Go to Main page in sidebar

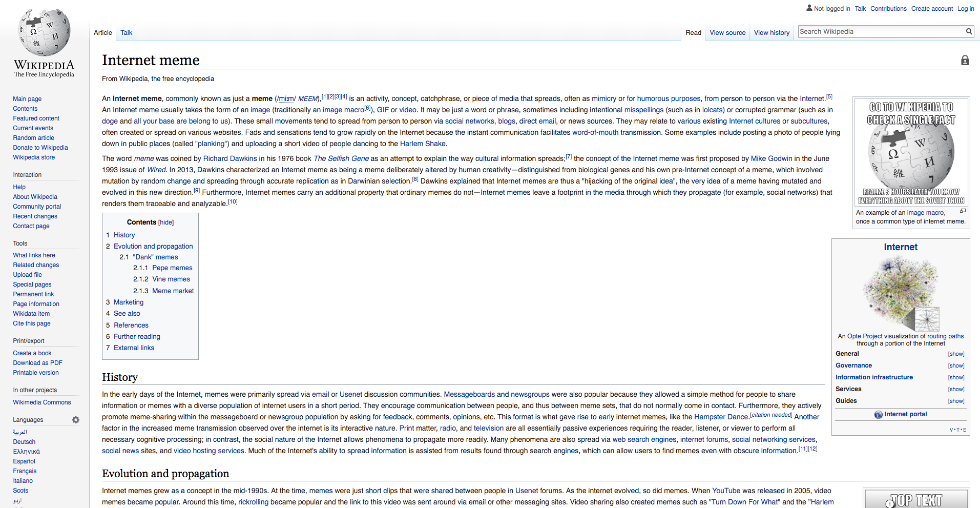27,99
